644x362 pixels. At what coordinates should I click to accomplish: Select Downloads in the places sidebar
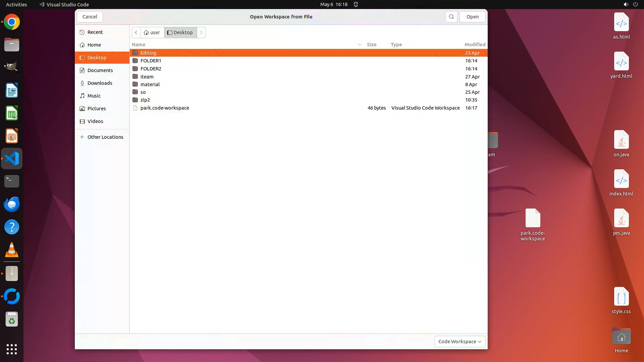click(100, 83)
